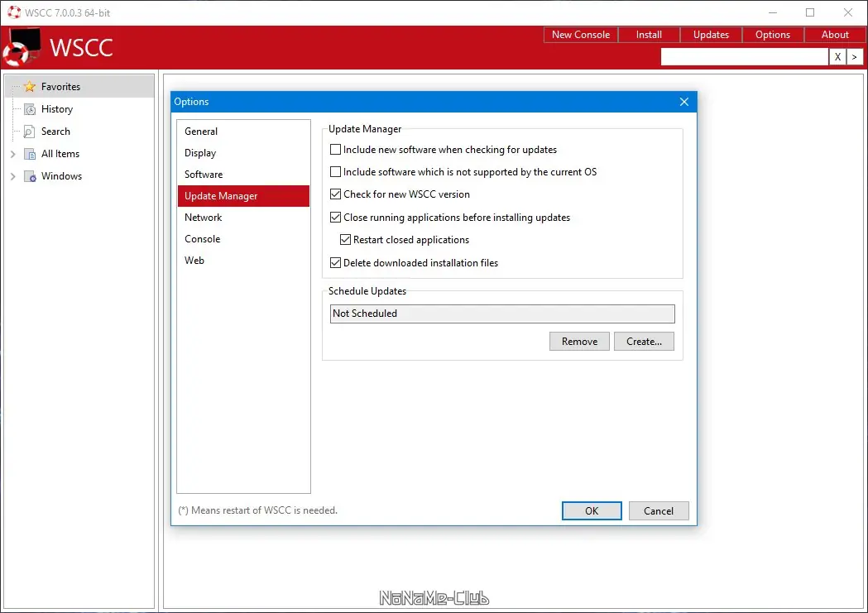Screen dimensions: 868x613
Task: Click the Search magnifier icon in sidebar
Action: (29, 132)
